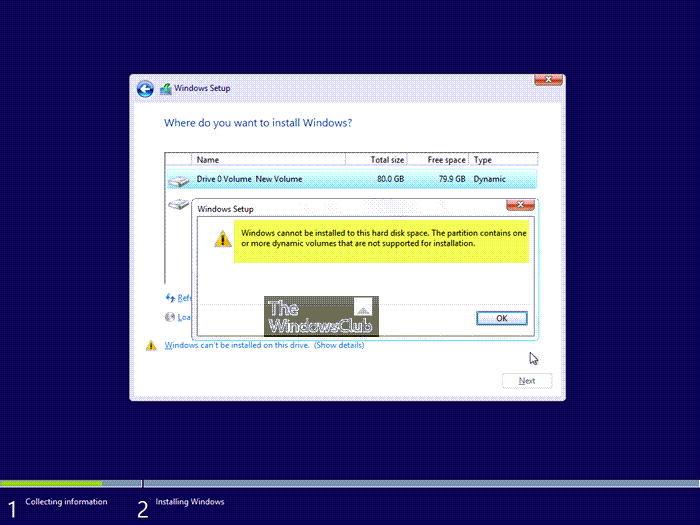
Task: Select "Drive 0 Volume New Volume" row
Action: coord(352,179)
